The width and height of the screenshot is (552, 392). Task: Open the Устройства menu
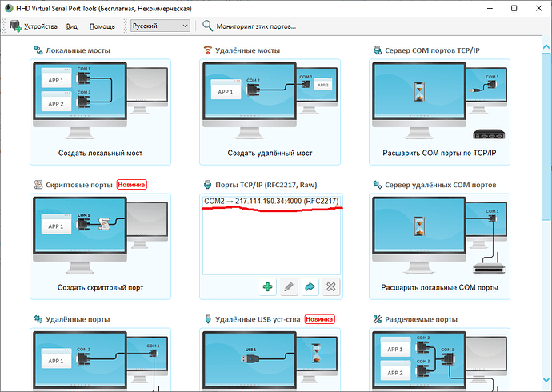[x=41, y=26]
